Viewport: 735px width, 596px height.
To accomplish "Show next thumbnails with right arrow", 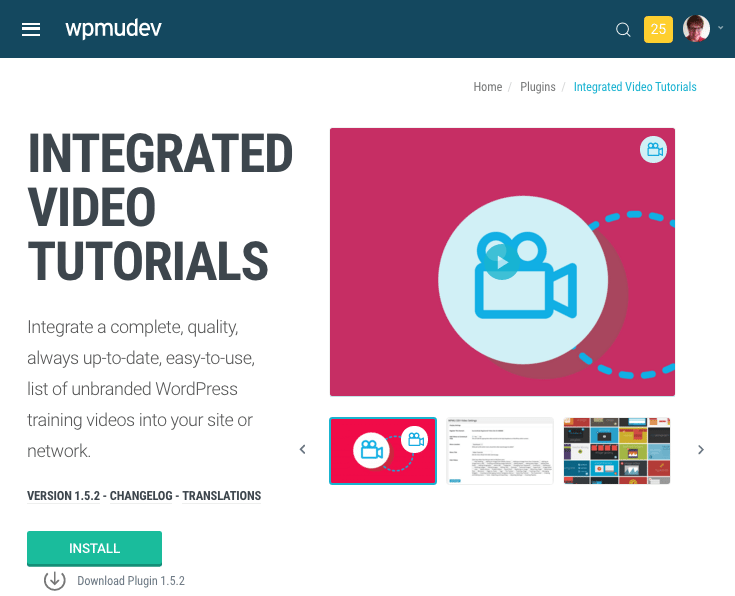I will (701, 450).
